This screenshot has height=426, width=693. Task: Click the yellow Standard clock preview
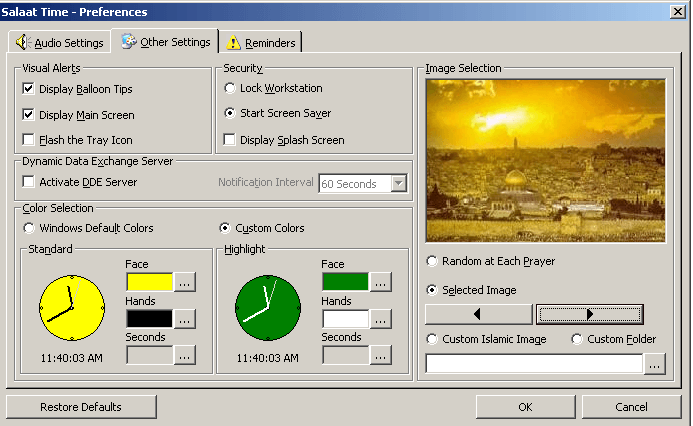click(x=72, y=308)
